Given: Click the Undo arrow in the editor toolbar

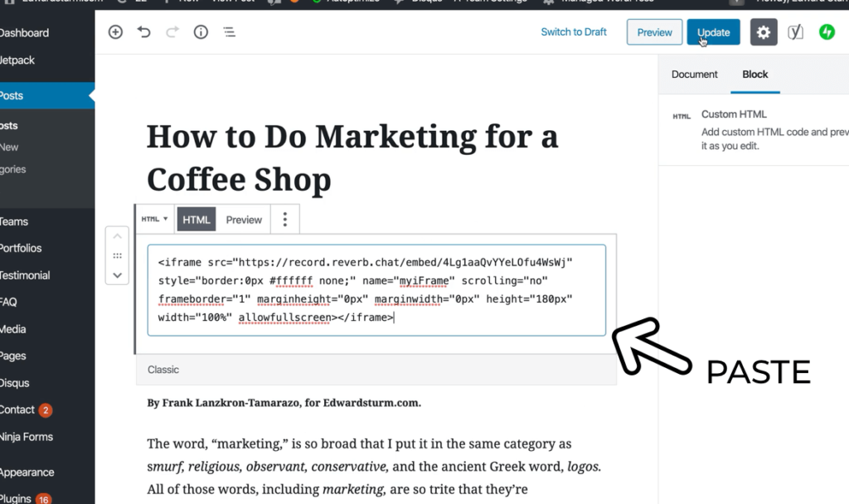Looking at the screenshot, I should [x=142, y=31].
